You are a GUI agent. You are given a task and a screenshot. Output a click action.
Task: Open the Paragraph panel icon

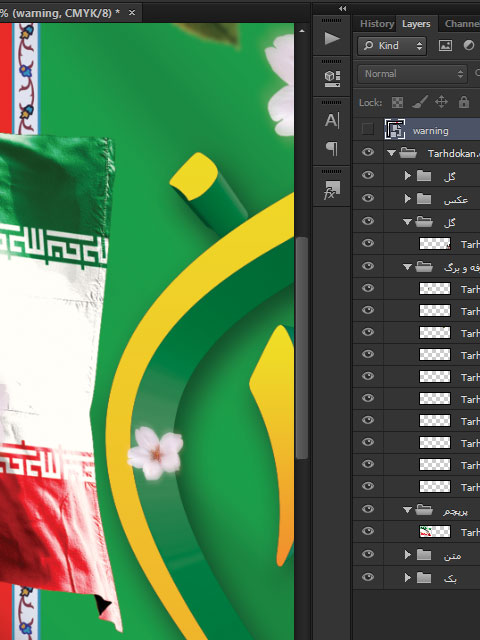click(332, 149)
